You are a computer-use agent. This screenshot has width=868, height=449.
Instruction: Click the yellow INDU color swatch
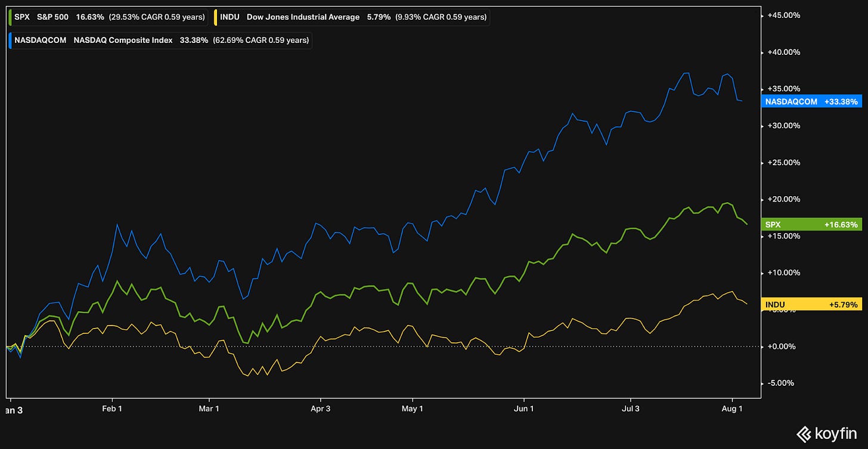tap(215, 17)
